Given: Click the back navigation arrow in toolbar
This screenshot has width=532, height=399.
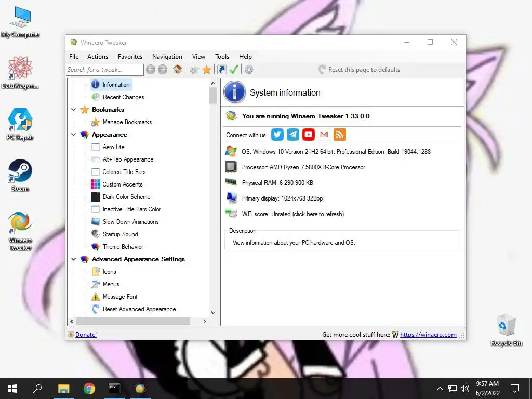Looking at the screenshot, I should click(151, 70).
